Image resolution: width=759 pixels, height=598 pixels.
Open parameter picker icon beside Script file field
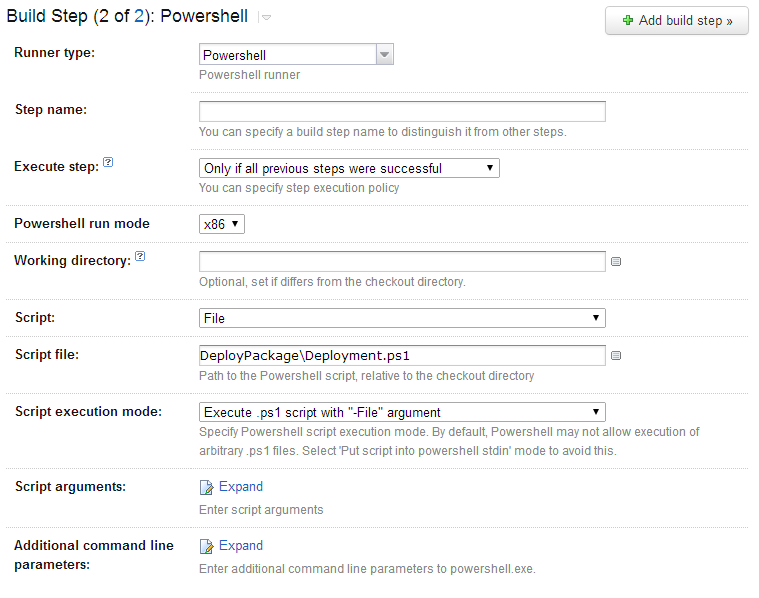(616, 355)
